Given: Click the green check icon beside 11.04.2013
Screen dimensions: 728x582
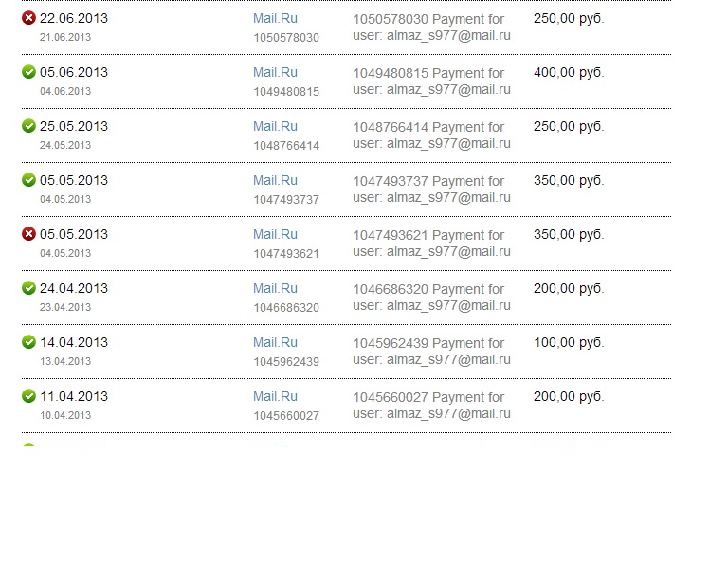Looking at the screenshot, I should pyautogui.click(x=28, y=396).
